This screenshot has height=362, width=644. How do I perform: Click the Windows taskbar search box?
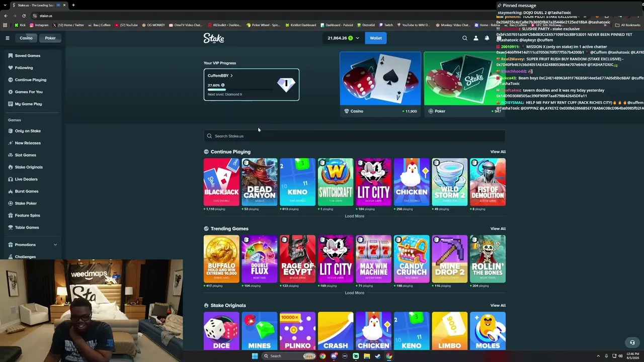(288, 356)
